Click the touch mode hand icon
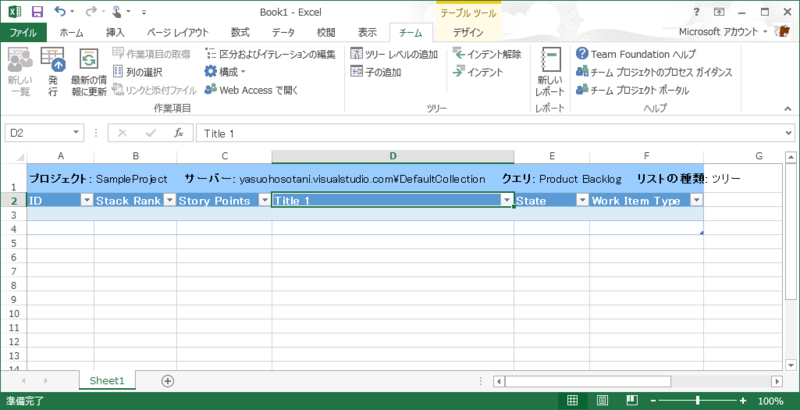Viewport: 800px width, 410px height. coord(117,11)
